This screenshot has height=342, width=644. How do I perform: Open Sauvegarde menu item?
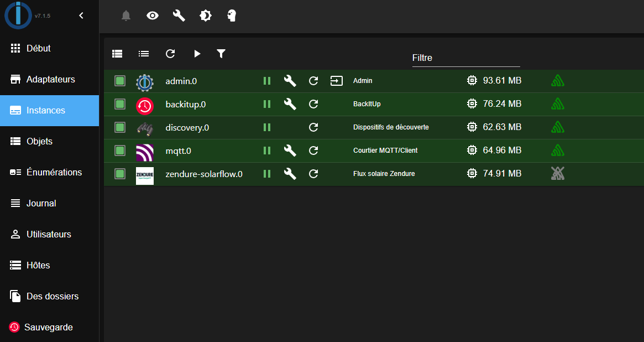[x=49, y=327]
